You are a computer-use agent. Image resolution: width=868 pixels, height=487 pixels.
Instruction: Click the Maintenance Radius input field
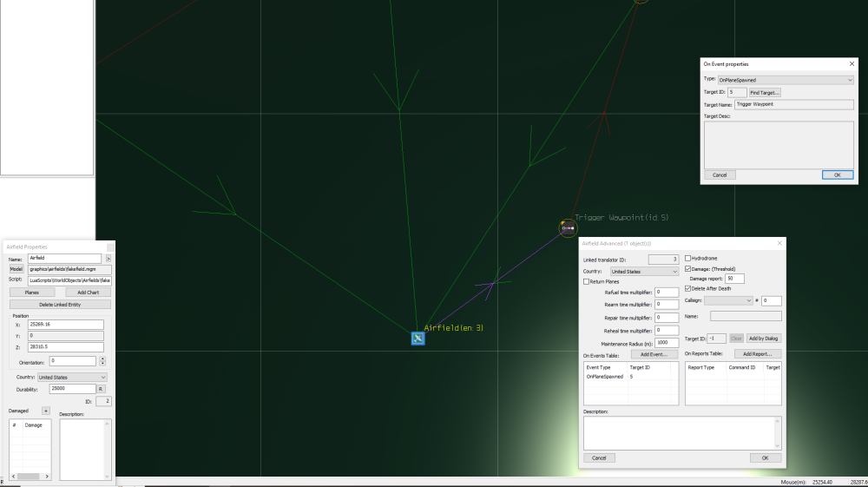(667, 343)
